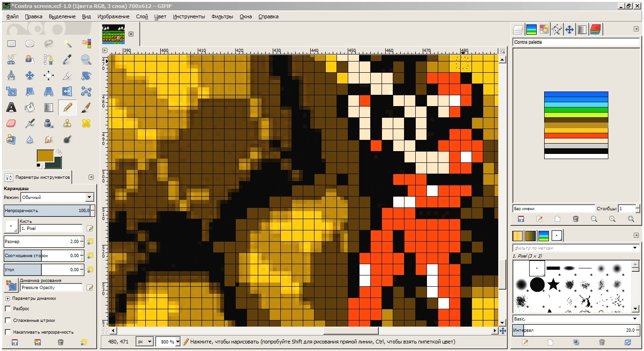This screenshot has height=351, width=644.
Task: Select the Dodge/Burn tool
Action: (67, 139)
